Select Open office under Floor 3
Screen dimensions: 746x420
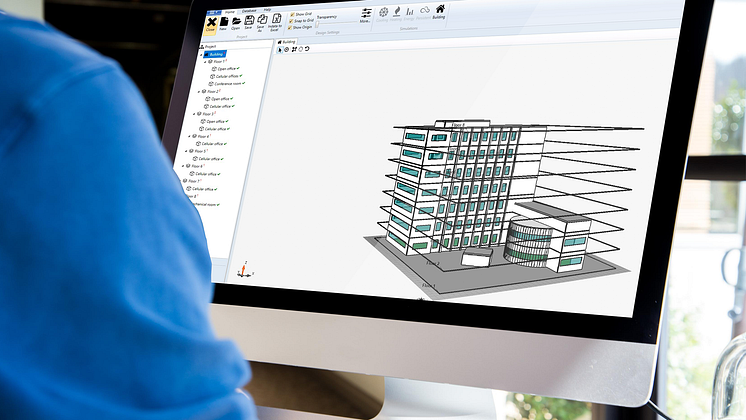[216, 121]
